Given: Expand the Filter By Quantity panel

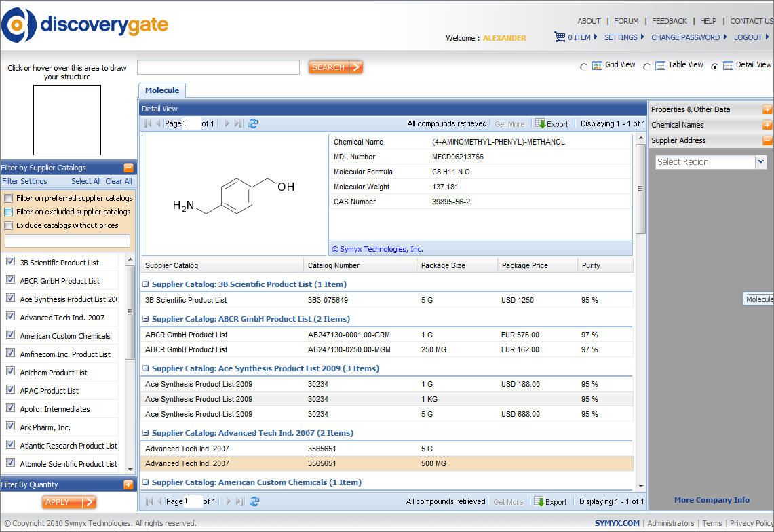Looking at the screenshot, I should [128, 484].
